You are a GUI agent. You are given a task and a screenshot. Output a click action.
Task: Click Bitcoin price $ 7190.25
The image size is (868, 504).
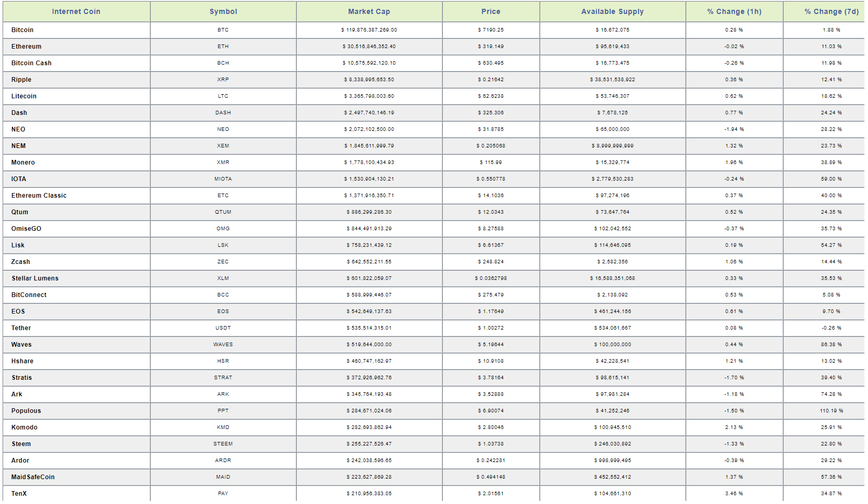tap(491, 30)
